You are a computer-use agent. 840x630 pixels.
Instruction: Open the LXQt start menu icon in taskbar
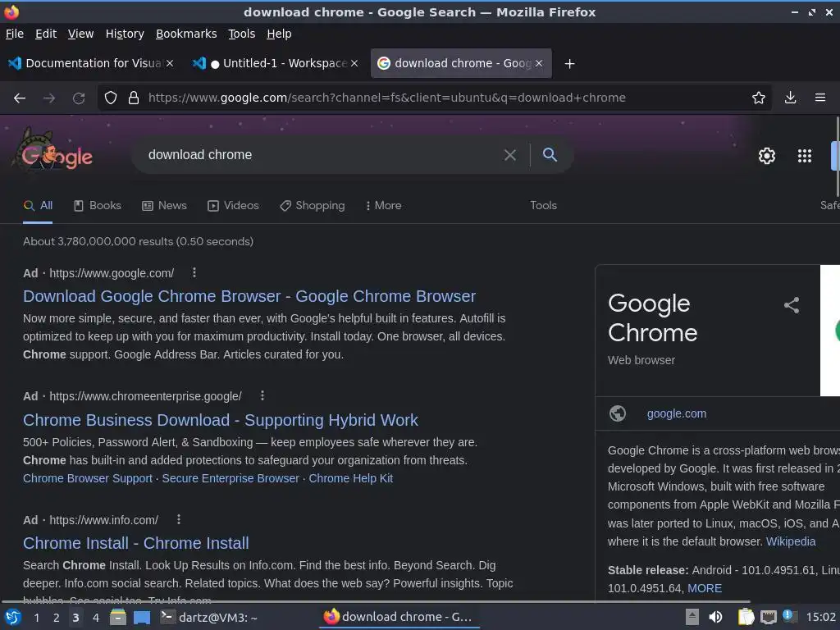point(13,618)
